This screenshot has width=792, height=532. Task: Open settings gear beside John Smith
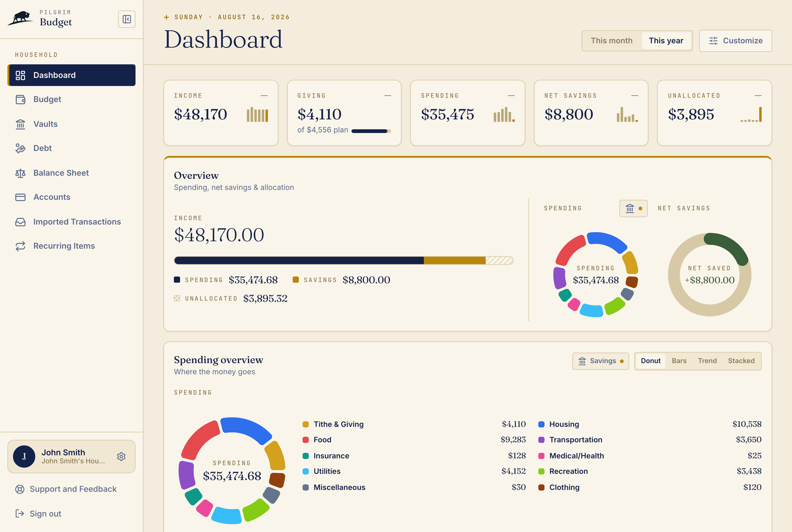(121, 456)
